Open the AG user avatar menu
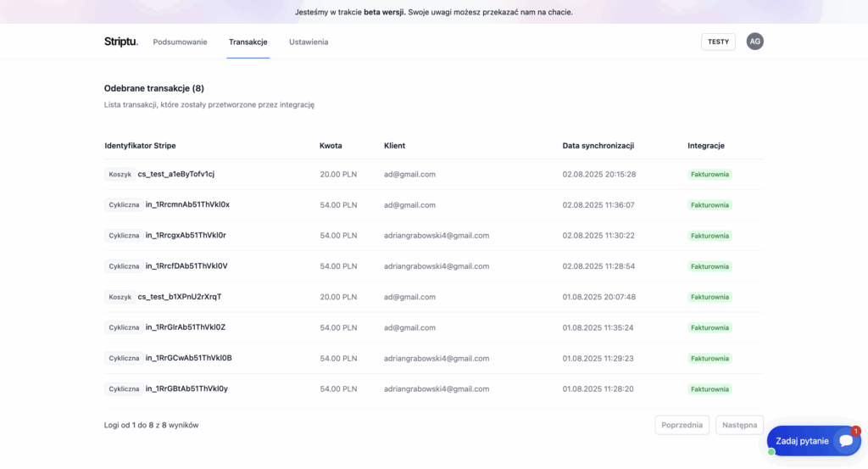The image size is (868, 469). [x=754, y=42]
